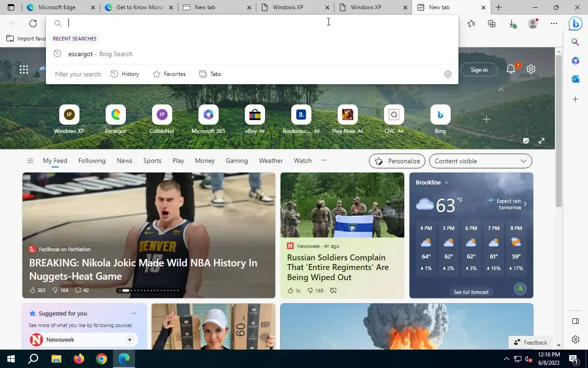This screenshot has height=368, width=588.
Task: Open the notifications bell icon
Action: point(511,69)
